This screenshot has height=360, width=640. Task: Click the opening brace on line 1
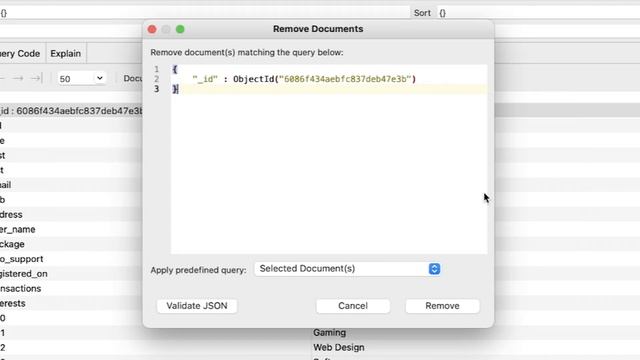175,69
